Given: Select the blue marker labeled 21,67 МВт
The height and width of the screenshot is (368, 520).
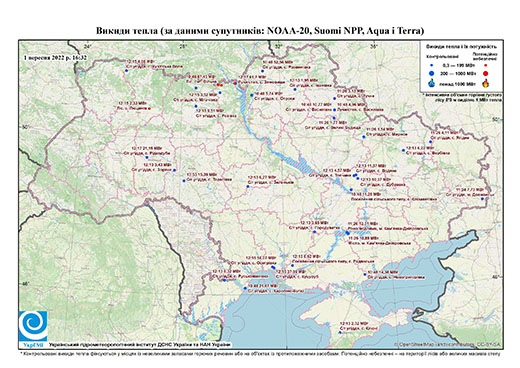Looking at the screenshot, I should (x=245, y=288).
